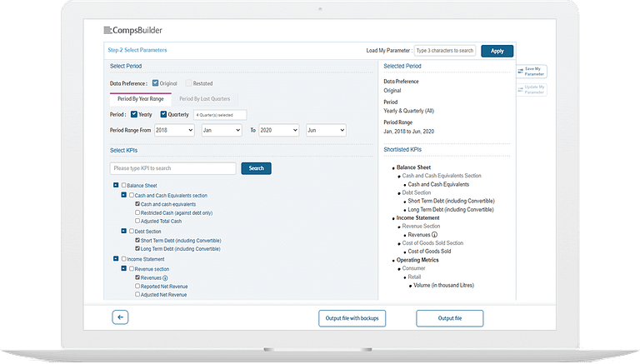
Task: Check the Income Statement checkbox
Action: click(123, 259)
